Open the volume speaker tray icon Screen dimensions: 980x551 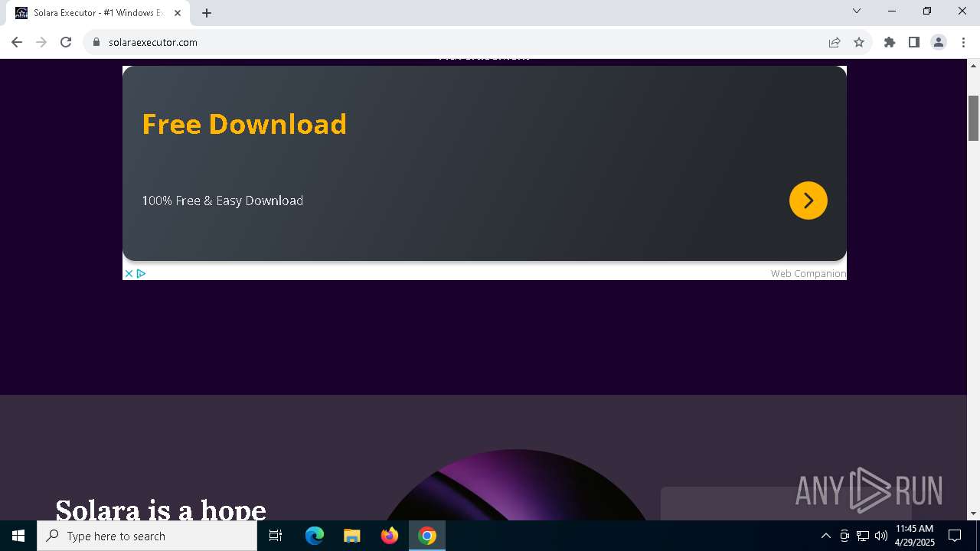[x=880, y=536]
